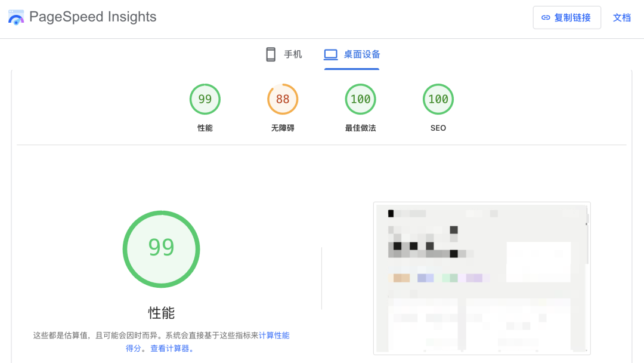Select the 99 性能 score circle
This screenshot has height=363, width=644.
point(205,99)
